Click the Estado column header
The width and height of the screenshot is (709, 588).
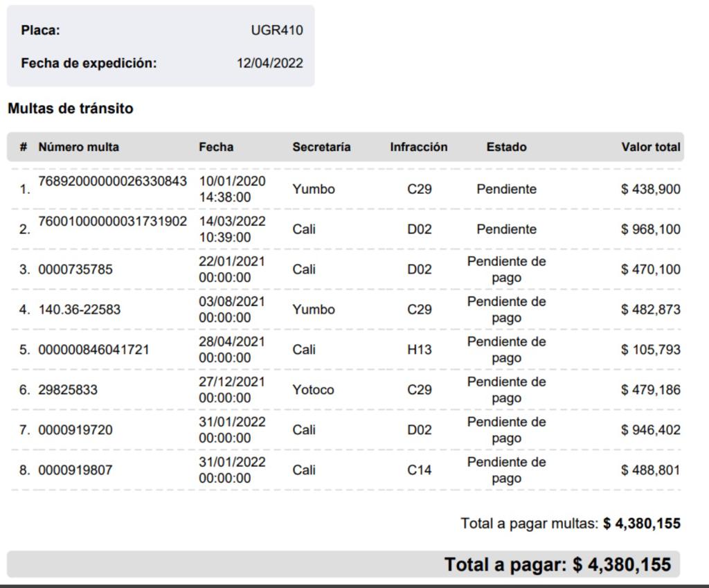pyautogui.click(x=506, y=147)
